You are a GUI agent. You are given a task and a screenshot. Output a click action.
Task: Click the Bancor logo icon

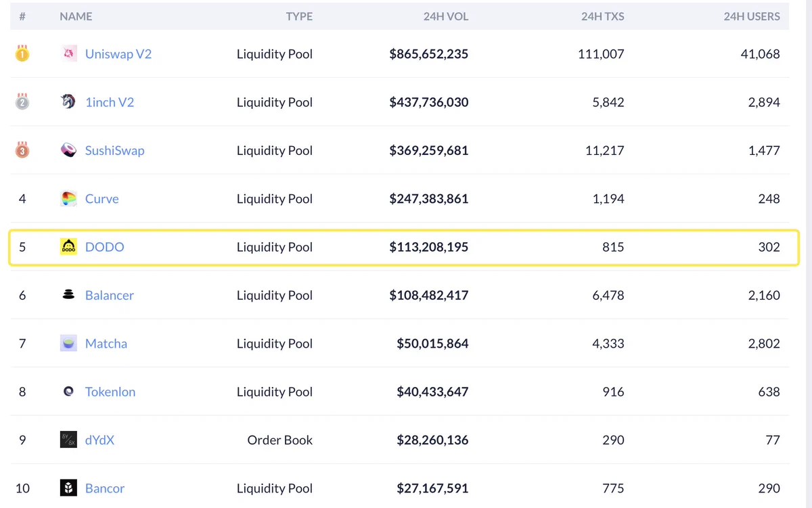tap(68, 488)
